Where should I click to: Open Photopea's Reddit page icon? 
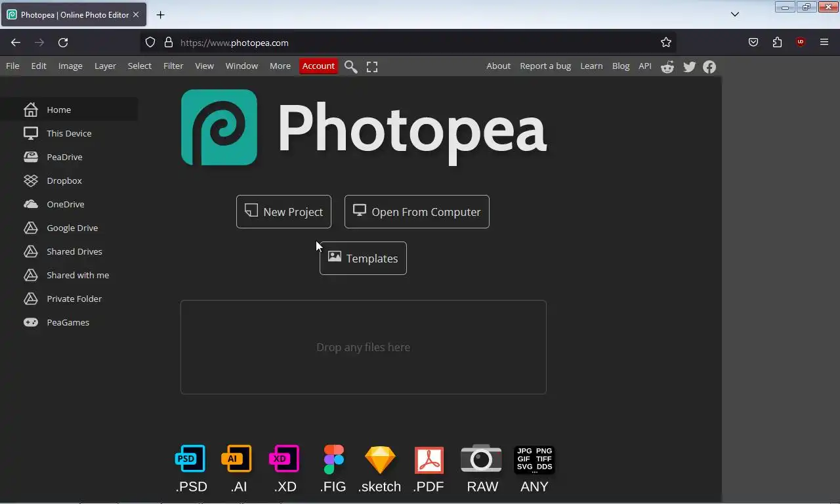click(667, 66)
